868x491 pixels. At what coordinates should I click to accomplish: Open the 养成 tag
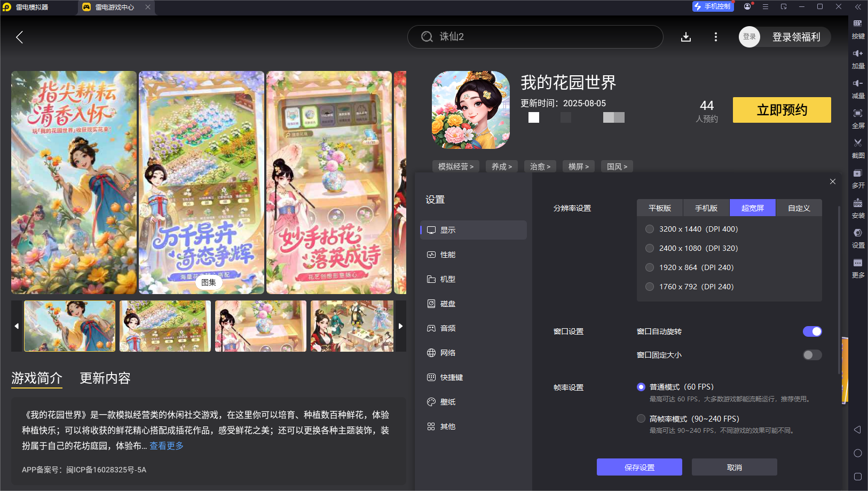click(x=502, y=167)
